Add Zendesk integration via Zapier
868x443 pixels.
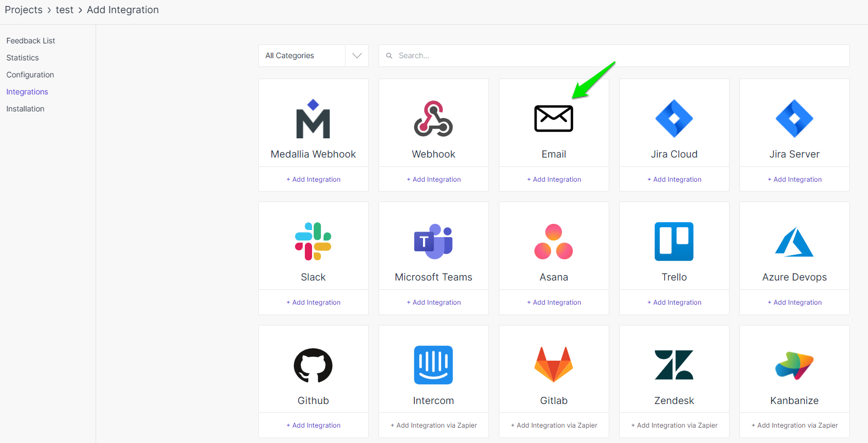[x=674, y=425]
